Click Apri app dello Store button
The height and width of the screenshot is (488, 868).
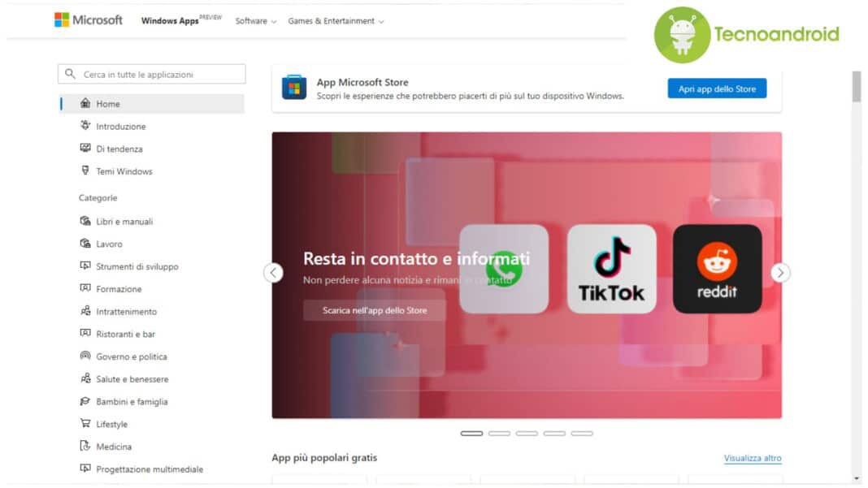(717, 89)
